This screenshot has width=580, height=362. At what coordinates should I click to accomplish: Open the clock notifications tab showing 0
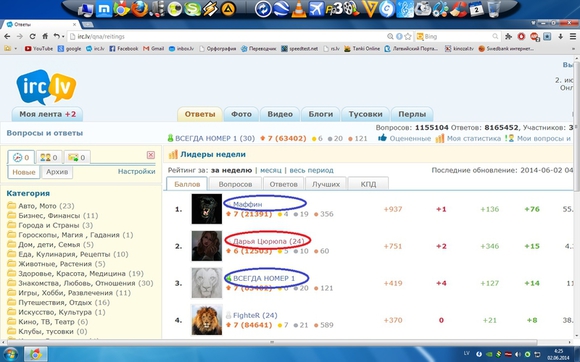[x=21, y=158]
